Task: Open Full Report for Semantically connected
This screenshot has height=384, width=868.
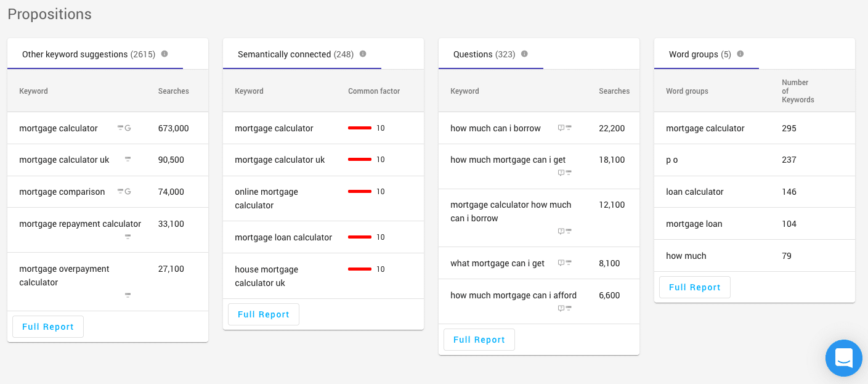Action: 264,314
